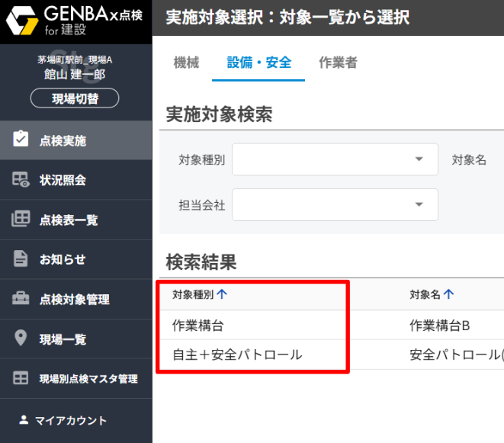Open 点検表一覧 in sidebar

(x=69, y=220)
